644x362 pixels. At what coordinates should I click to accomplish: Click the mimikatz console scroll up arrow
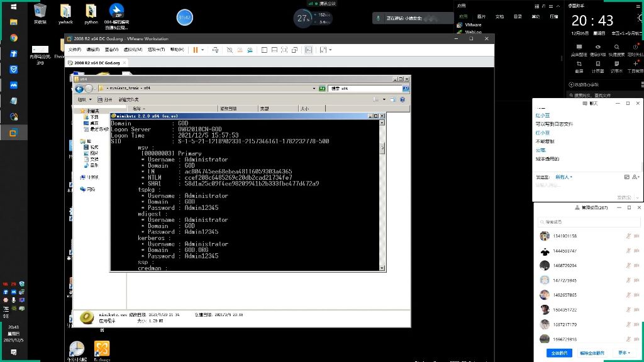(x=382, y=123)
